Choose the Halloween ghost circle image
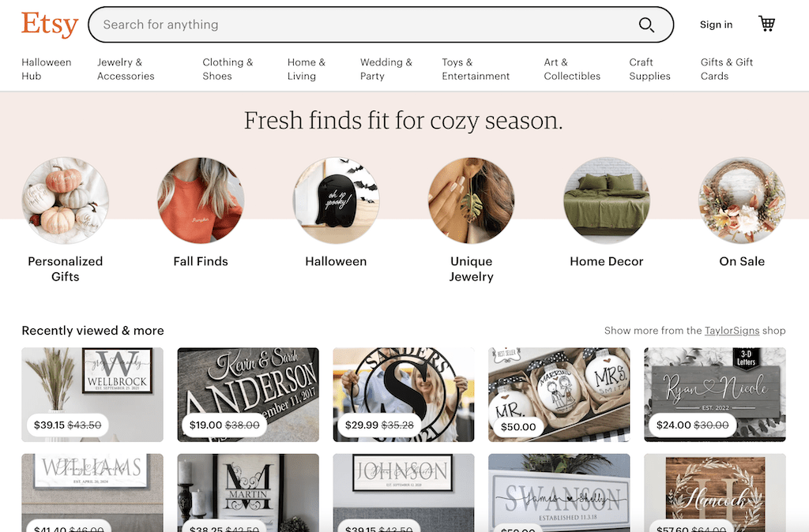The image size is (809, 532). tap(336, 200)
